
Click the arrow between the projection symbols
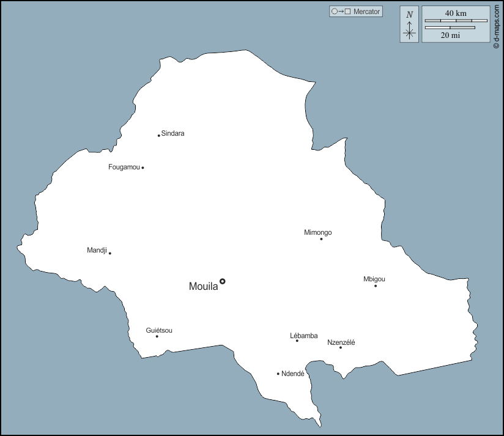[x=340, y=11]
